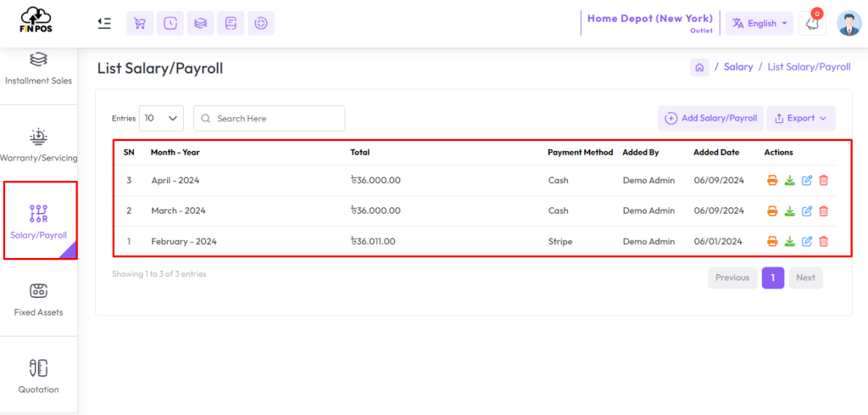Open the Entries count dropdown
This screenshot has height=415, width=868.
[161, 118]
